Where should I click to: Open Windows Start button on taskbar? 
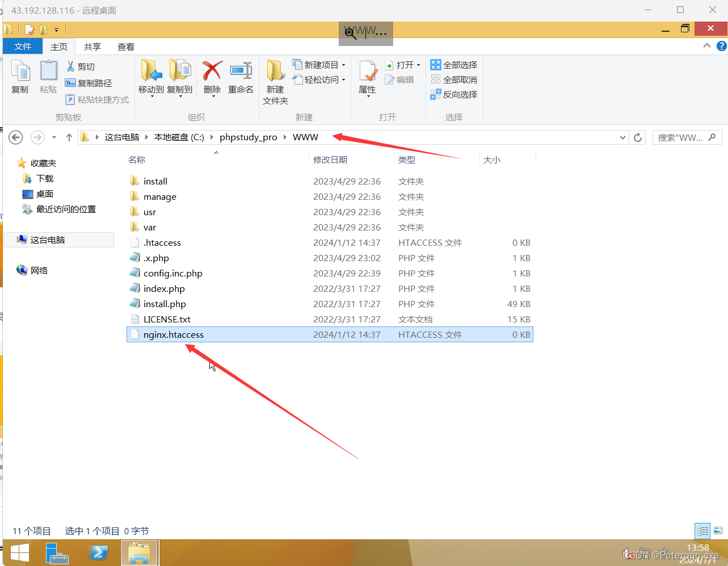tap(19, 553)
